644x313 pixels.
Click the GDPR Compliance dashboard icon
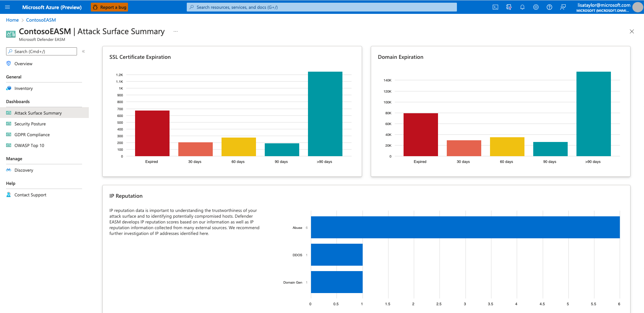(9, 135)
